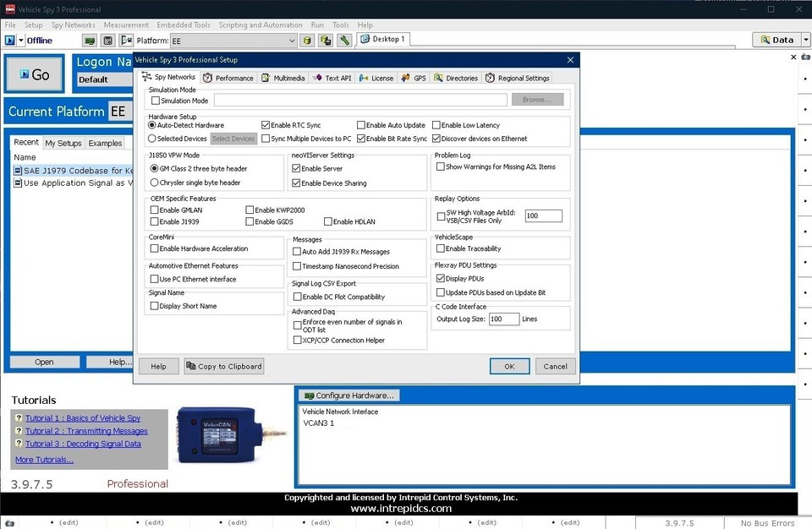Click the Go online arrow icon on the toolbar
This screenshot has width=812, height=529.
[8, 40]
